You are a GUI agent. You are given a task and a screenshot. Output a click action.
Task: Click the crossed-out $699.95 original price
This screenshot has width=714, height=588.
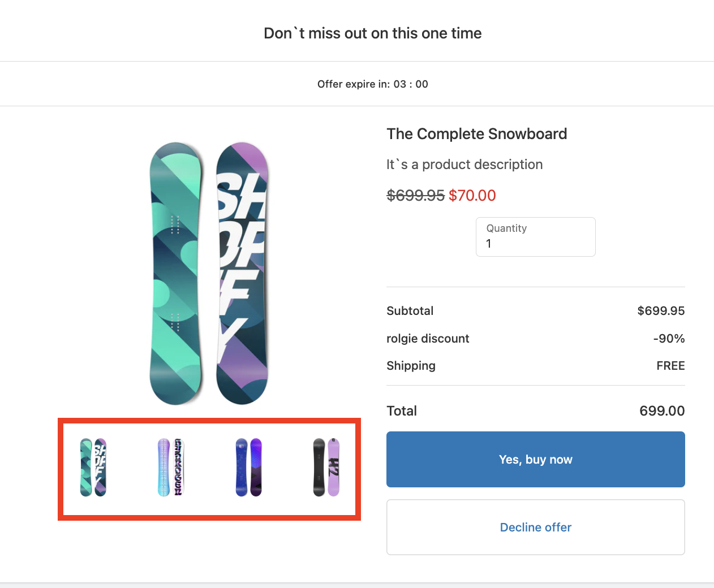[415, 196]
